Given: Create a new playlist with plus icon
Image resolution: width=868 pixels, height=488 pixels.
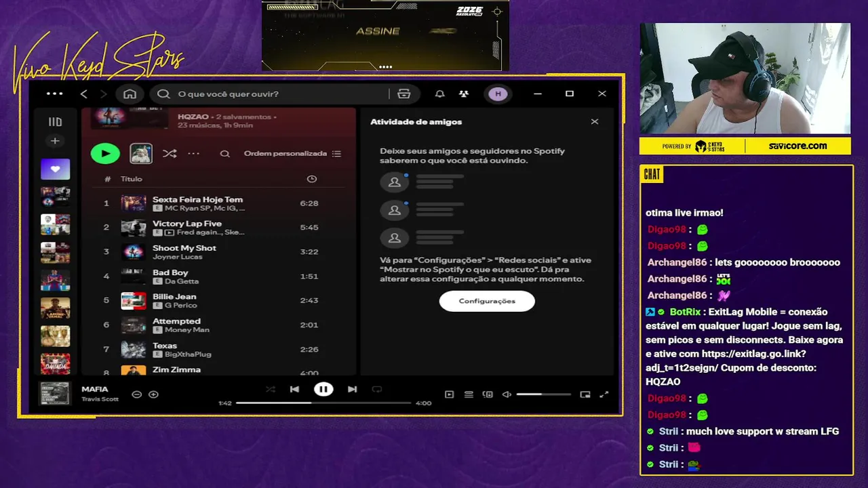Looking at the screenshot, I should [55, 141].
